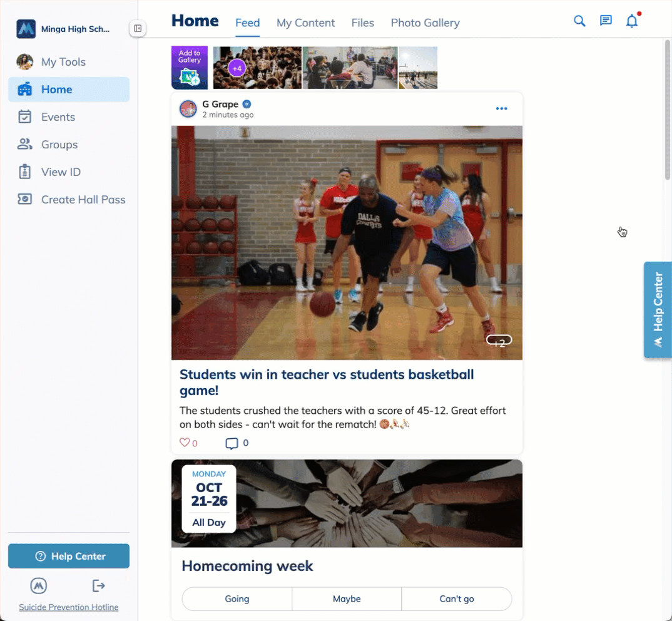Open comments on the basketball post

[x=232, y=443]
